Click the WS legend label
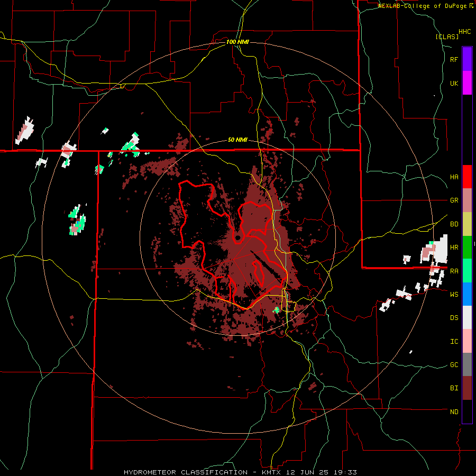Screen dimensions: 476x476 [x=454, y=295]
